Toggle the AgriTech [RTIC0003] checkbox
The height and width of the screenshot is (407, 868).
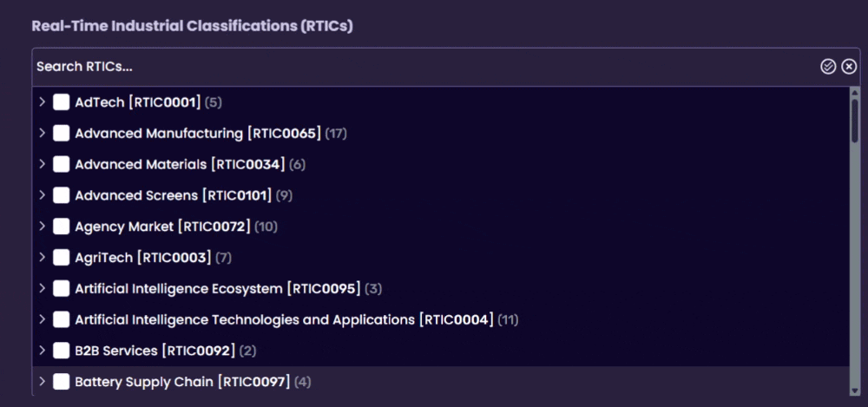pyautogui.click(x=61, y=258)
